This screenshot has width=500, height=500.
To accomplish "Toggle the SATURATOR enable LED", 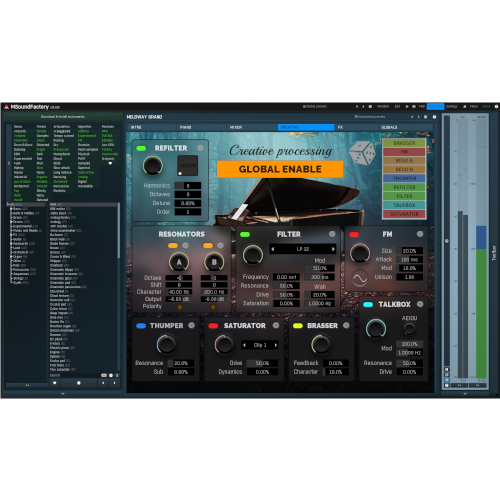I will point(213,326).
